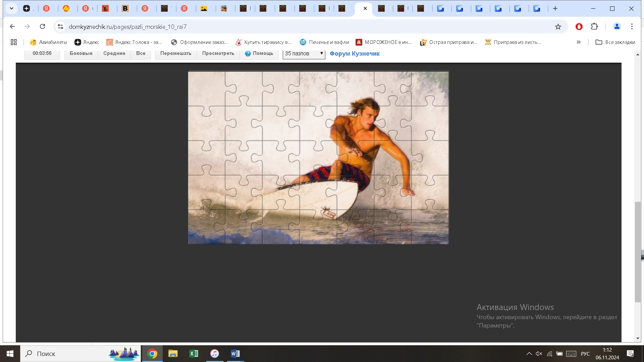Image resolution: width=644 pixels, height=362 pixels.
Task: Open the touch keyboard icon
Action: (x=571, y=354)
